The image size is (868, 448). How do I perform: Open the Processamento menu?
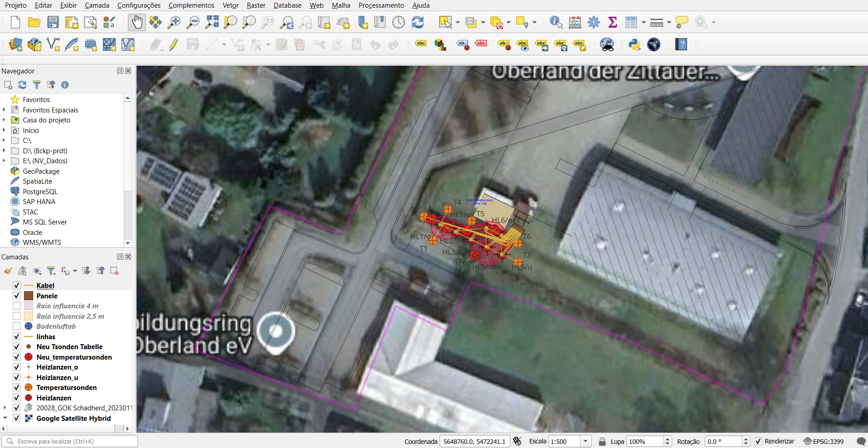[x=380, y=5]
